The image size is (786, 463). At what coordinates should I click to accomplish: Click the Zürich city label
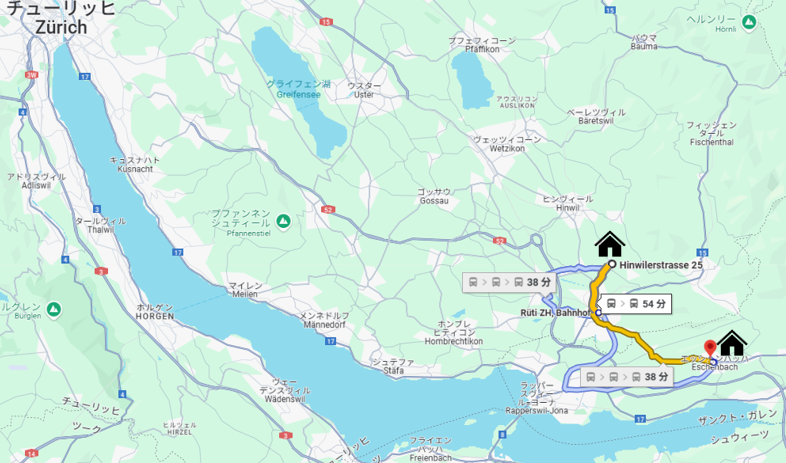click(61, 27)
